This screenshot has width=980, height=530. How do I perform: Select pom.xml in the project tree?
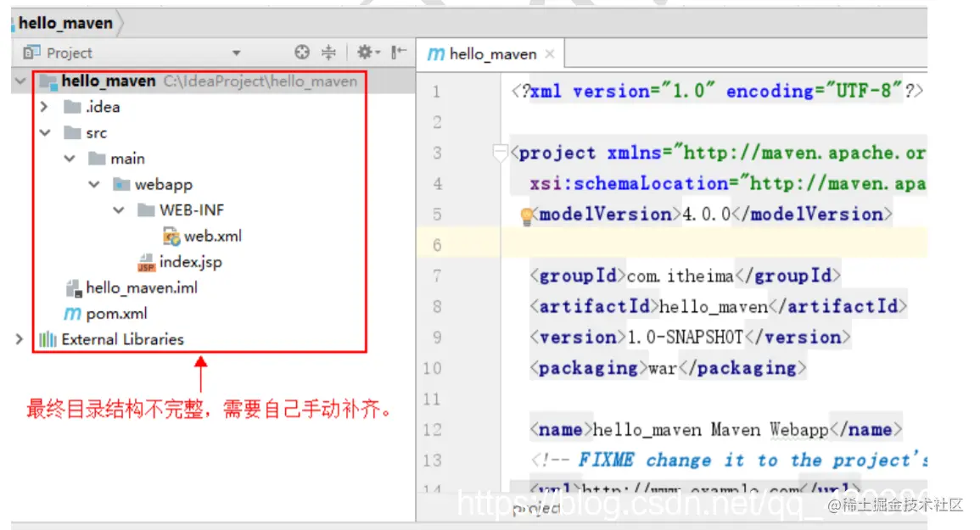117,314
